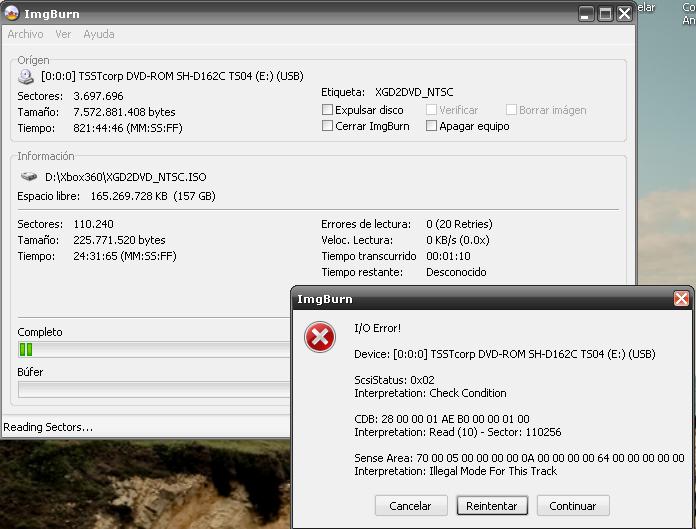Click the Completo progress bar

coord(154,350)
